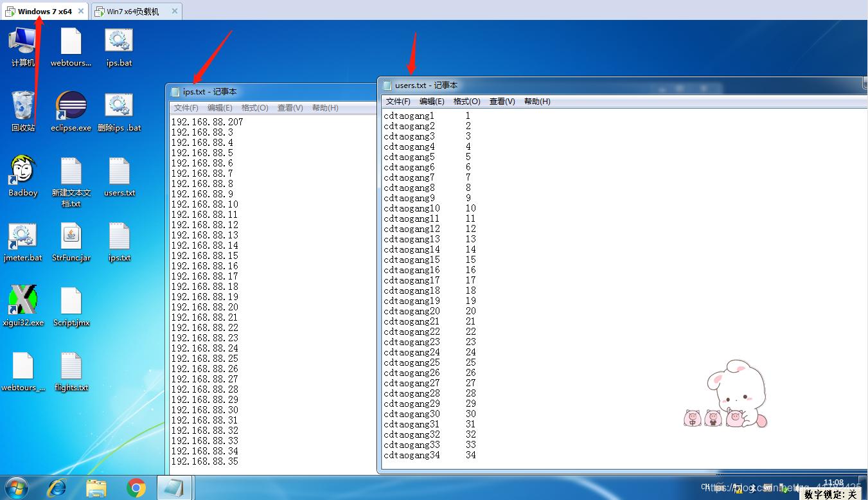Open 格式(O) menu in users.txt Notepad
Viewport: 868px width, 500px height.
click(467, 102)
